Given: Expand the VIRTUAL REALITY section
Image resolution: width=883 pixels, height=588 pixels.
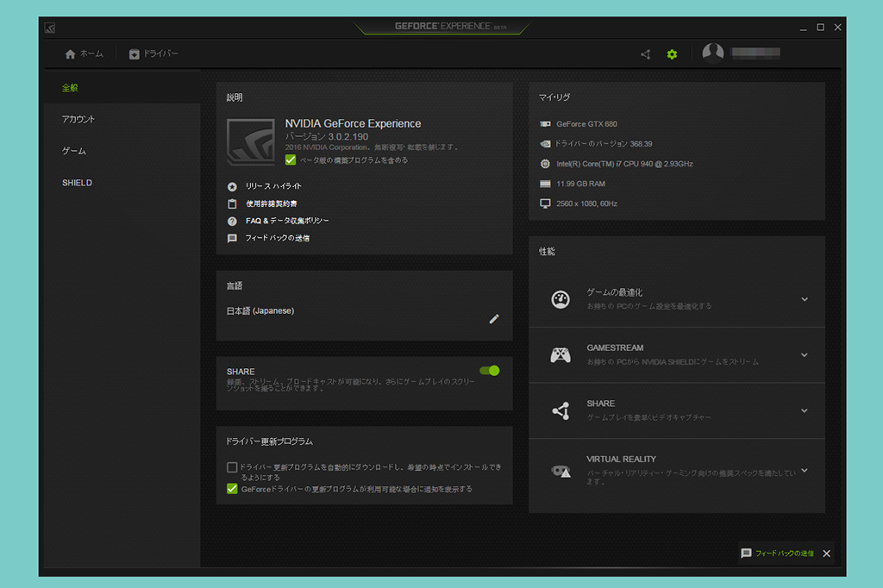Looking at the screenshot, I should pos(804,470).
